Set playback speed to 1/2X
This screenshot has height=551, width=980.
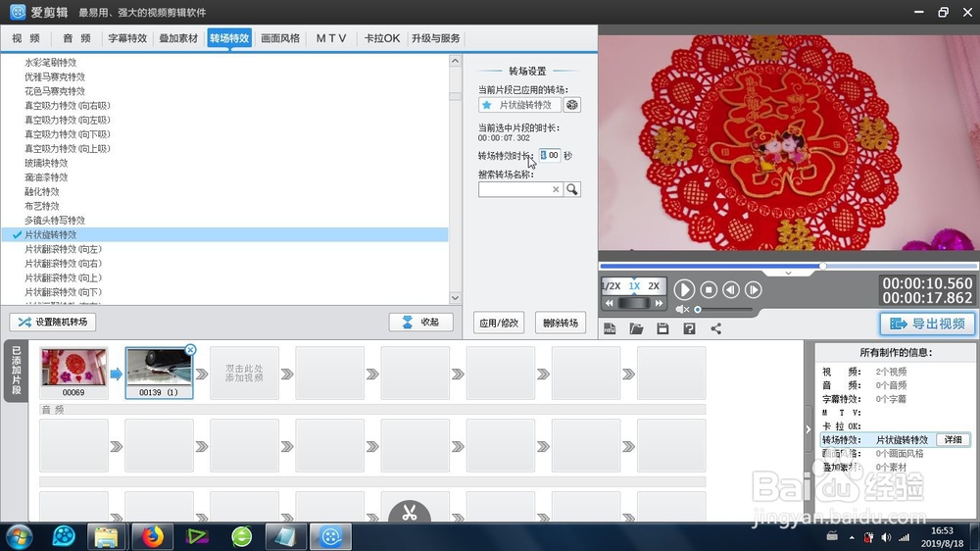click(611, 286)
